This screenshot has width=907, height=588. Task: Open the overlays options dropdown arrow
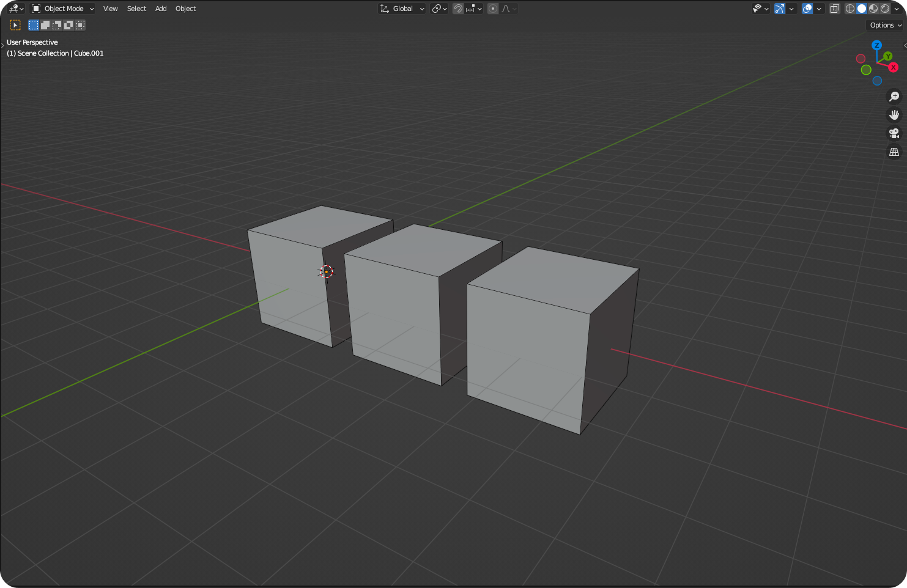click(x=819, y=9)
